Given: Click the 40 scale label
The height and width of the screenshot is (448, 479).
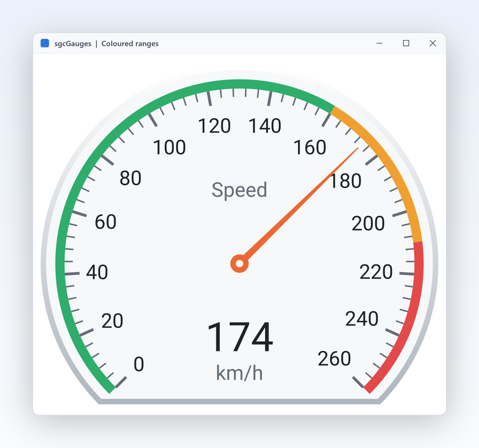Looking at the screenshot, I should coord(97,272).
